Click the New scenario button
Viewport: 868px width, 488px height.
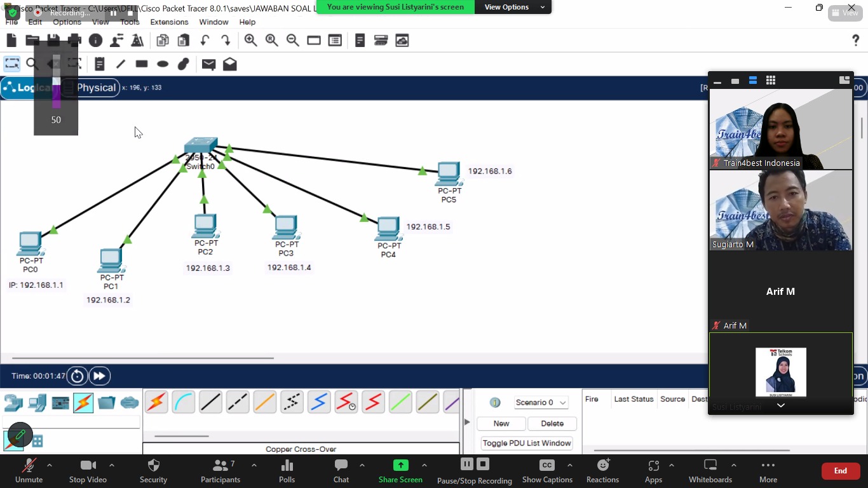click(x=501, y=423)
